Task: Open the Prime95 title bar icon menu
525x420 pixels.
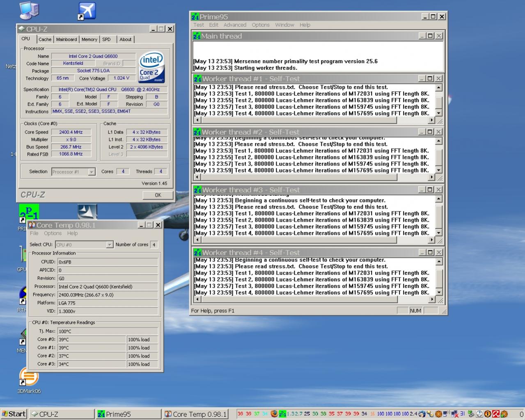Action: coord(195,17)
